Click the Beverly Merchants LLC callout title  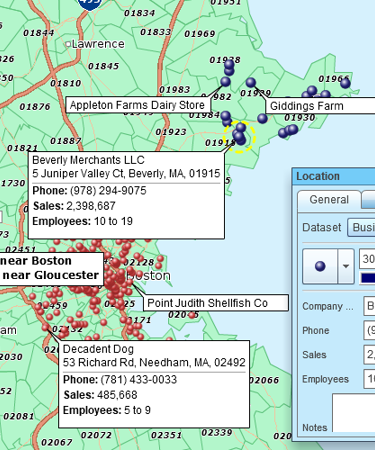tap(88, 160)
